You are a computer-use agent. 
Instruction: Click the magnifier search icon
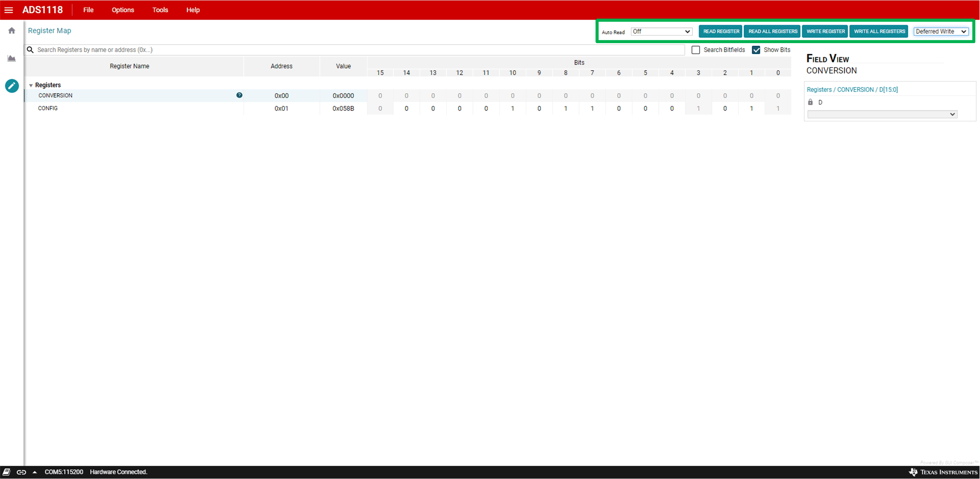pos(30,50)
